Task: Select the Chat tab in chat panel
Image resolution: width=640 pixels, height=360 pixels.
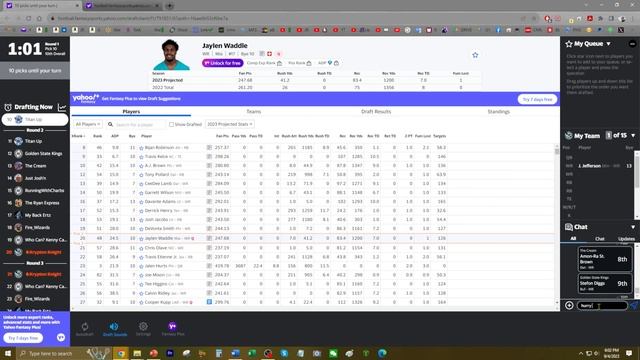Action: pos(600,238)
